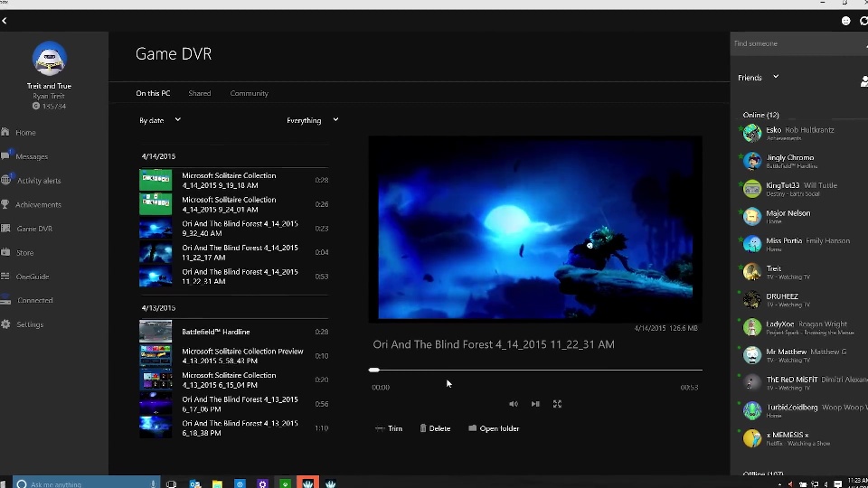868x488 pixels.
Task: Open friend ThE ReD MiSFiT's avatar
Action: [751, 382]
